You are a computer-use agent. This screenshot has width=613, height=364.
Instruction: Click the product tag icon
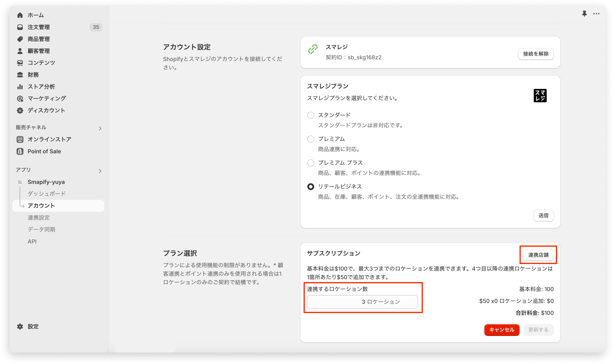coord(20,39)
